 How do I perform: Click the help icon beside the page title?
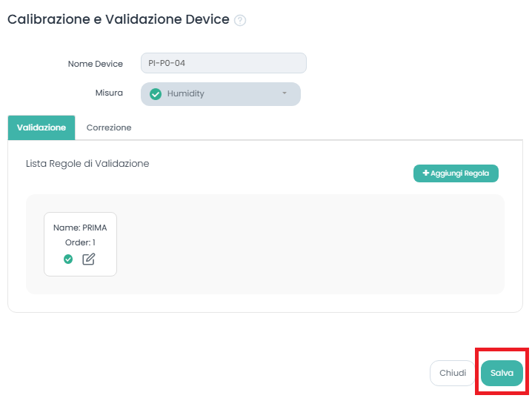(240, 21)
